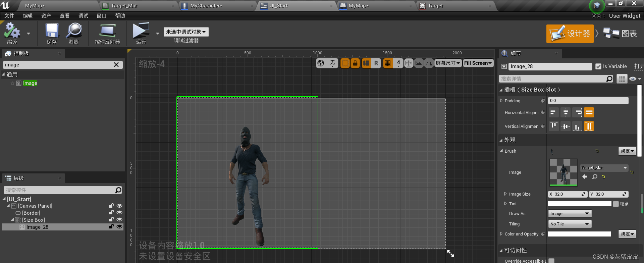Image resolution: width=644 pixels, height=263 pixels.
Task: Align horizontally left
Action: click(554, 113)
